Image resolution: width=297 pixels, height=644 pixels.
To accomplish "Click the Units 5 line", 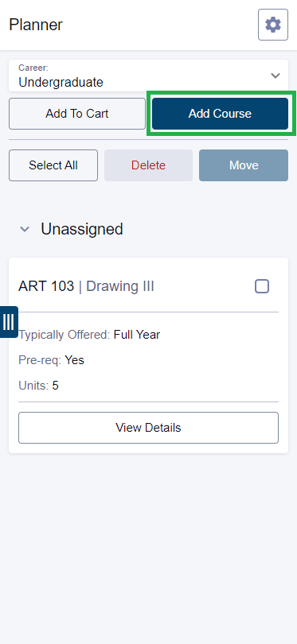I will click(39, 386).
